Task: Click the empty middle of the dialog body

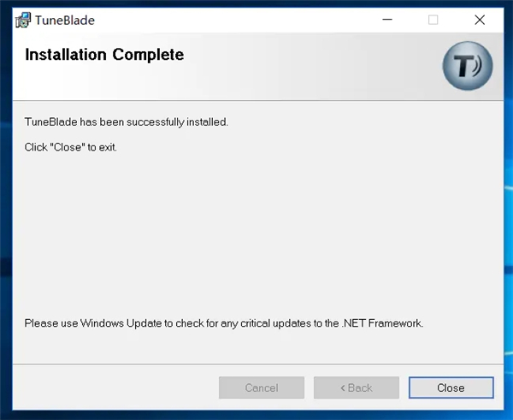Action: [x=256, y=231]
